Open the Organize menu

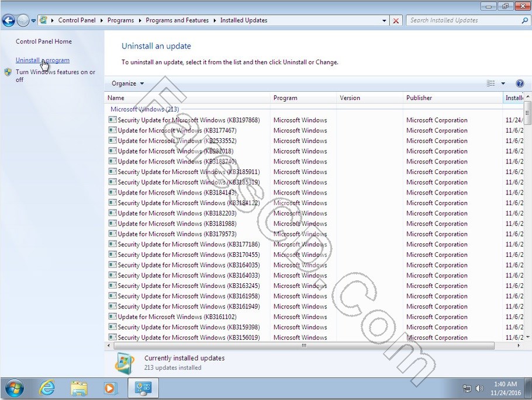pyautogui.click(x=127, y=84)
